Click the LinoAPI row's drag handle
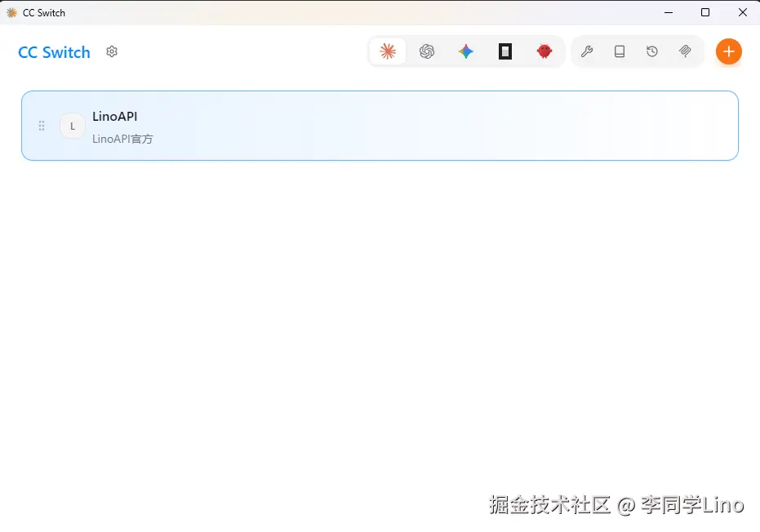Screen dimensions: 760x532 coord(42,126)
